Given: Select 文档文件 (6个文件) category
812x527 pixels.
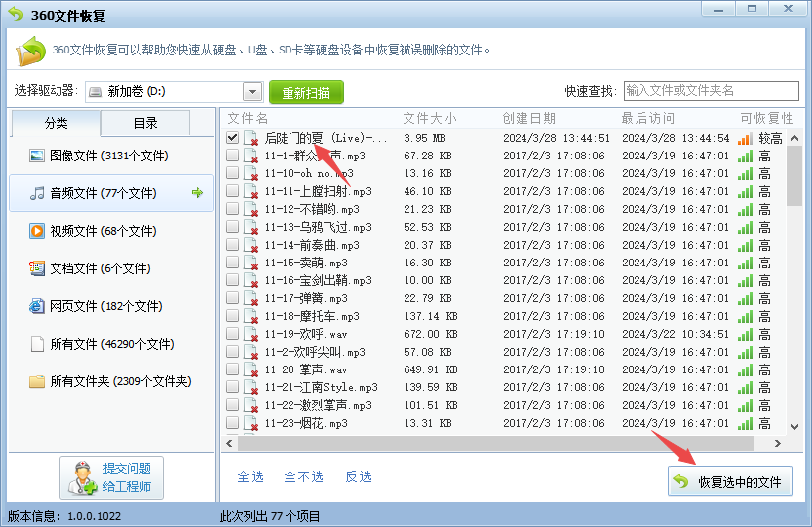Looking at the screenshot, I should click(x=111, y=268).
